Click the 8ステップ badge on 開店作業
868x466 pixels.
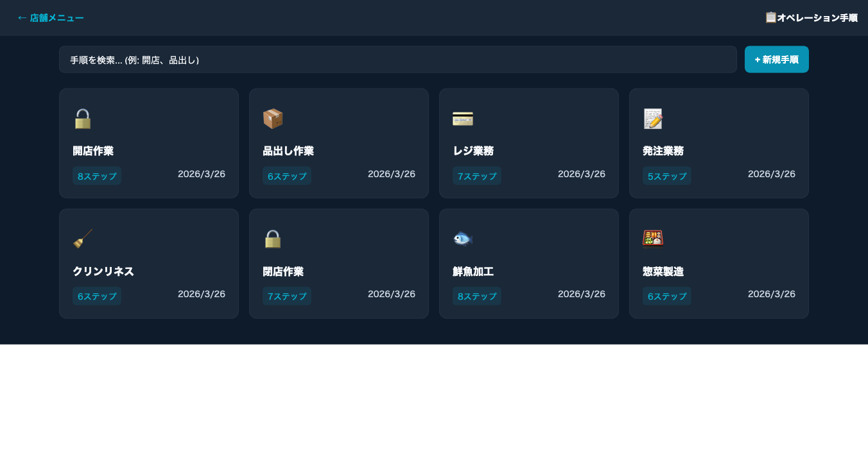tap(97, 176)
